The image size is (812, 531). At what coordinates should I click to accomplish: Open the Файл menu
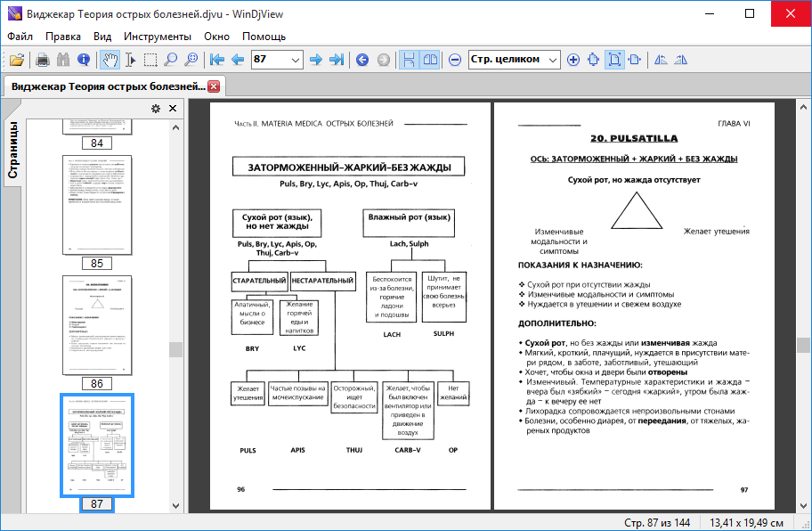(20, 37)
